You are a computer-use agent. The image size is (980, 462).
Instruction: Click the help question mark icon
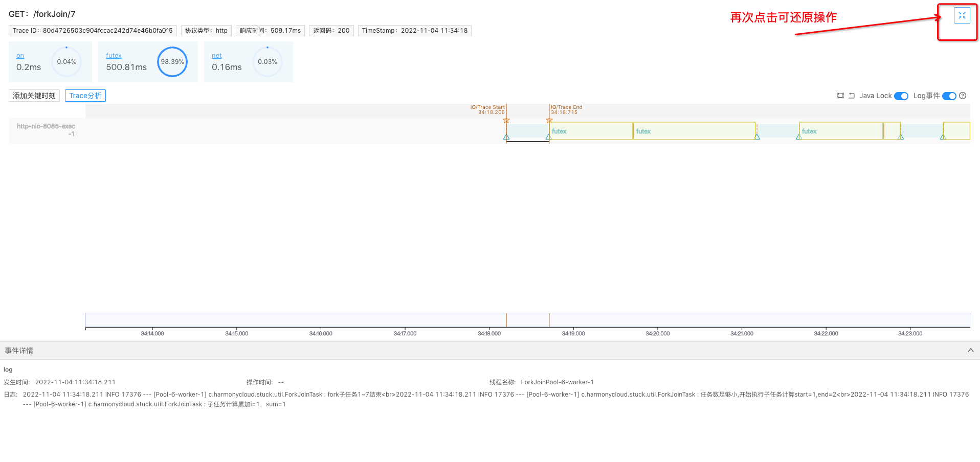[x=963, y=96]
